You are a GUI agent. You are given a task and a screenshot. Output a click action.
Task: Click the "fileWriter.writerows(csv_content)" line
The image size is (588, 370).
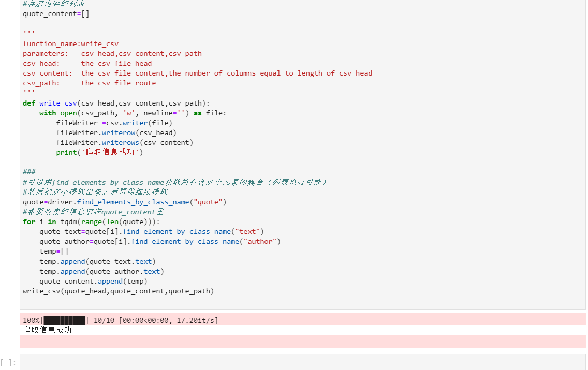pyautogui.click(x=125, y=143)
